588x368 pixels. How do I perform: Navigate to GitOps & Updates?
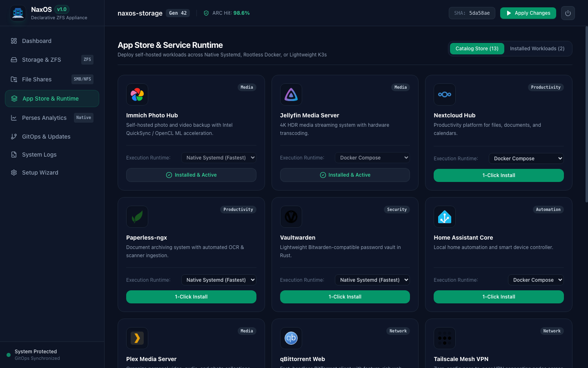tap(52, 137)
